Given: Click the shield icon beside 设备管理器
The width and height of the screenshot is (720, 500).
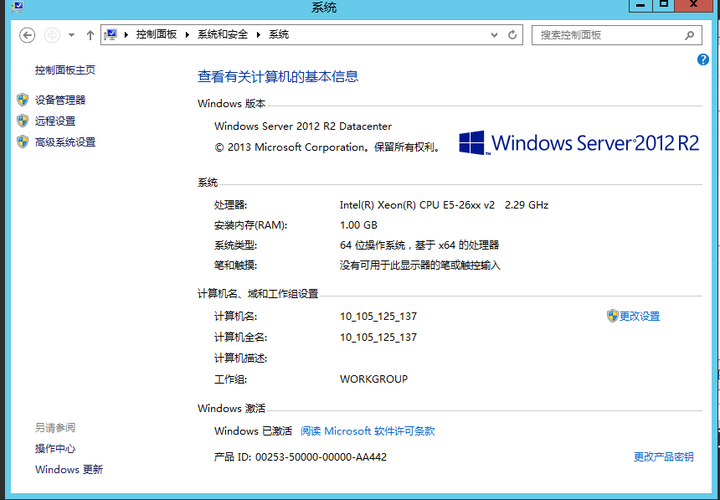Looking at the screenshot, I should coord(23,100).
